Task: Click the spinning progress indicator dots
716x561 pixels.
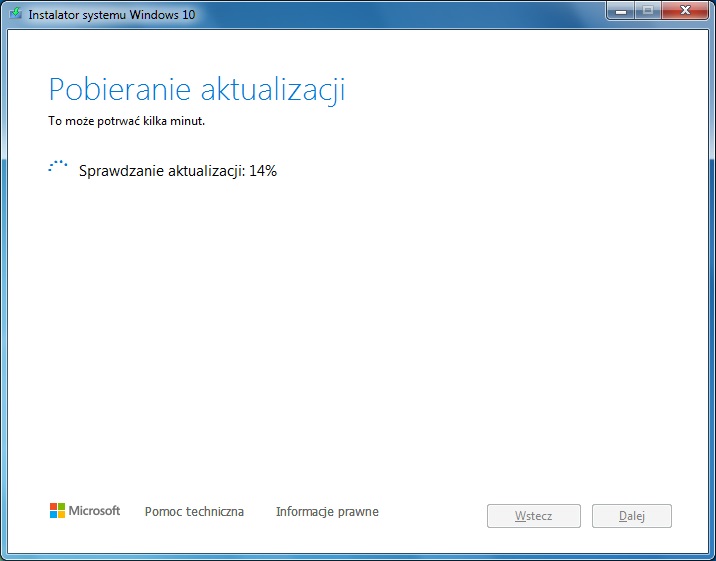Action: click(x=58, y=168)
